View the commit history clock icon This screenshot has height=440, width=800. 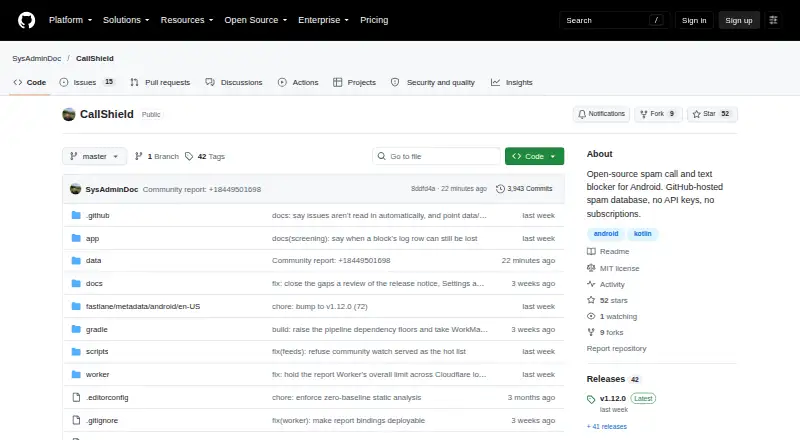pyautogui.click(x=500, y=189)
